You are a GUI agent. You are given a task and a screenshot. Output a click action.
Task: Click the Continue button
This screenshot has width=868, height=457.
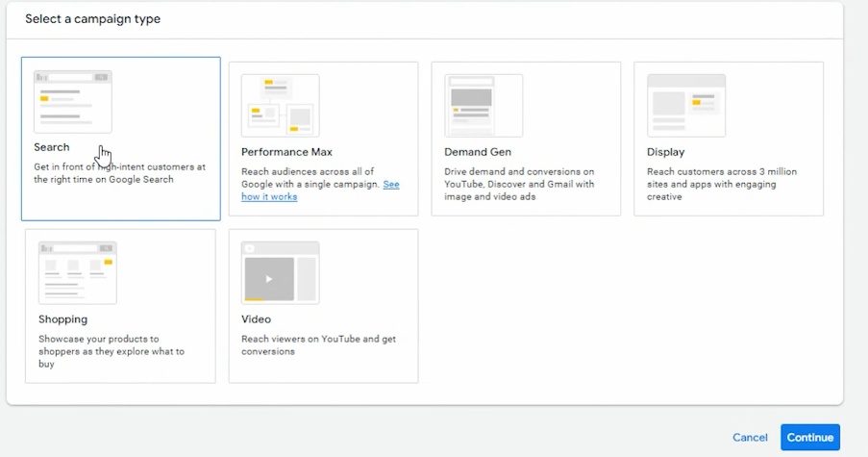pyautogui.click(x=810, y=437)
